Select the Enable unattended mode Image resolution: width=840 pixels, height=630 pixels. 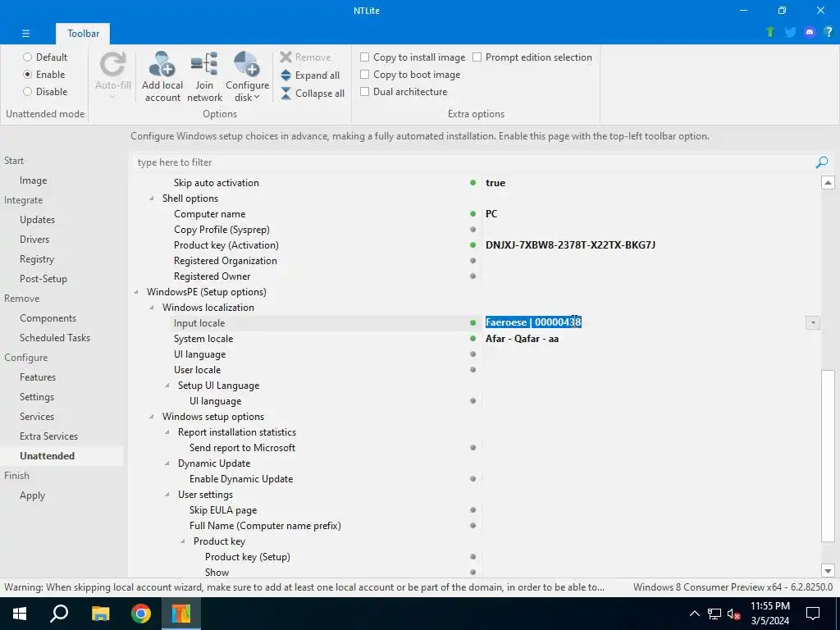pos(44,75)
